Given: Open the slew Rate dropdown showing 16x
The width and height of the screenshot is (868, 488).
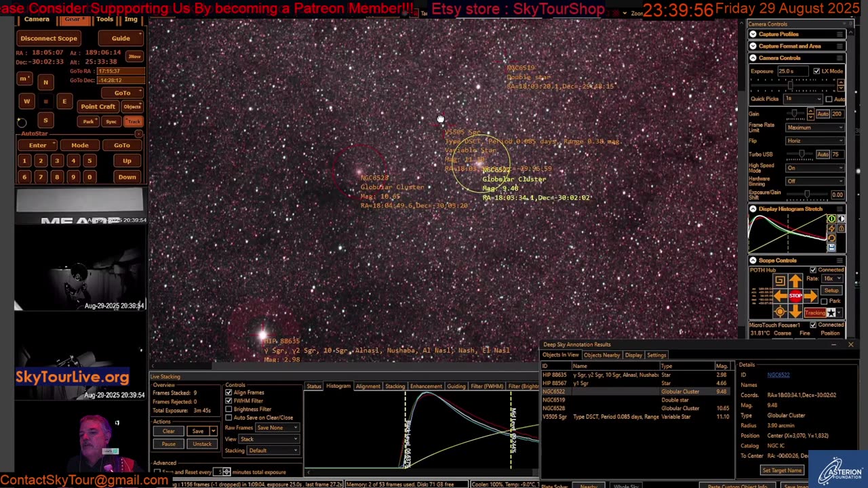Looking at the screenshot, I should (x=833, y=279).
